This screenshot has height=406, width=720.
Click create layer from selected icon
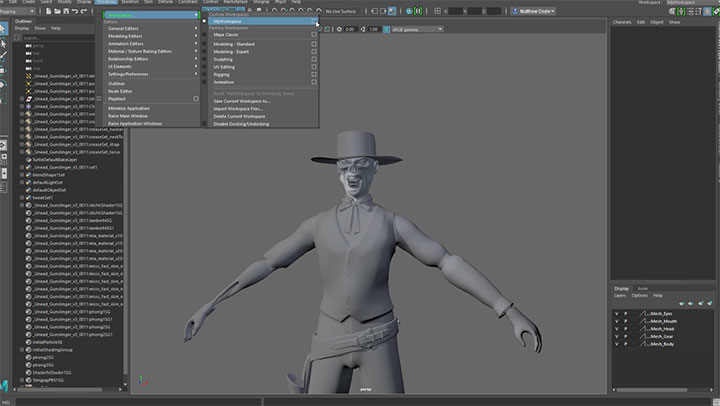pos(710,303)
